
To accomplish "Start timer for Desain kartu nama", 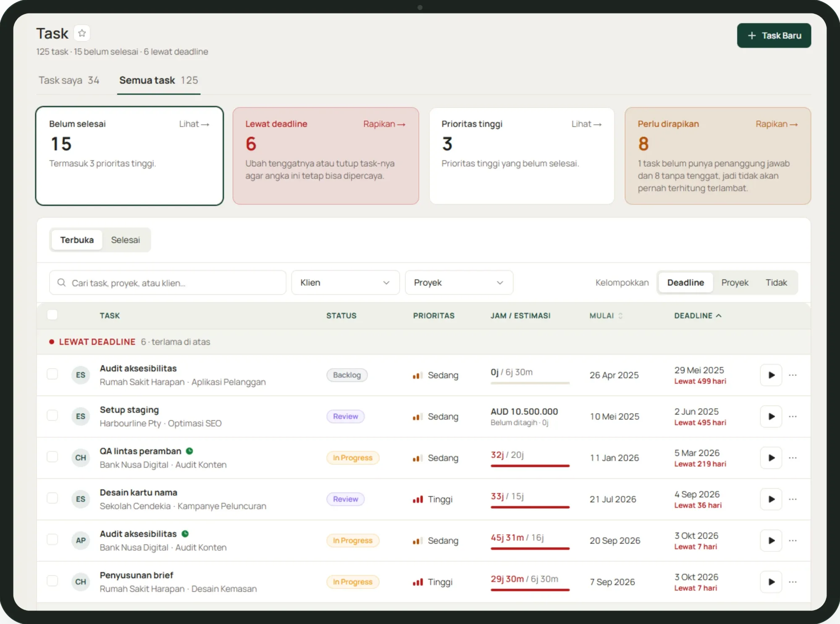I will coord(771,499).
